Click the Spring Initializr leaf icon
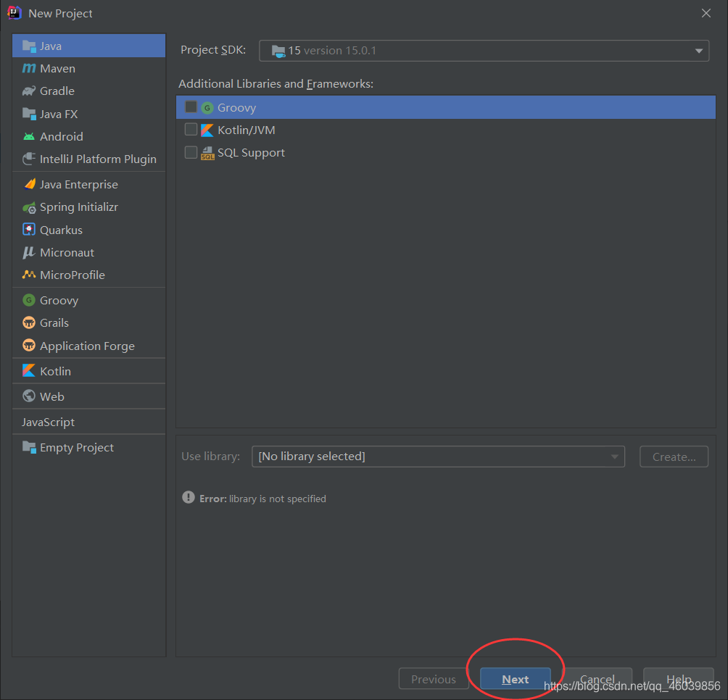728x700 pixels. [x=29, y=207]
